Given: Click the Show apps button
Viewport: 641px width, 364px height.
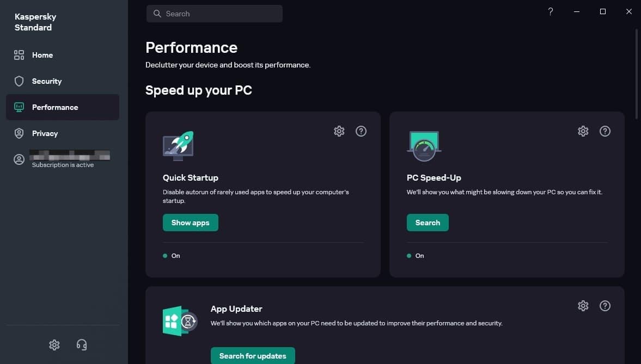Looking at the screenshot, I should (190, 223).
